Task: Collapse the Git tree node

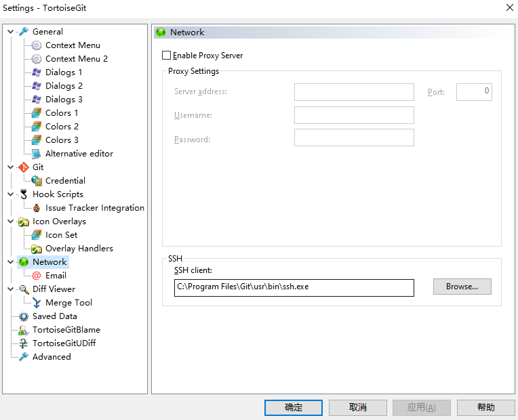Action: click(11, 167)
